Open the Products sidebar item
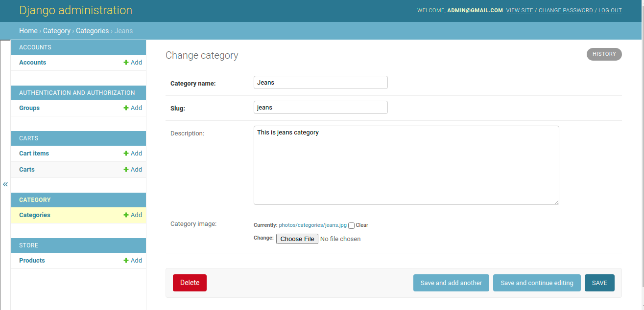644x310 pixels. pos(32,261)
